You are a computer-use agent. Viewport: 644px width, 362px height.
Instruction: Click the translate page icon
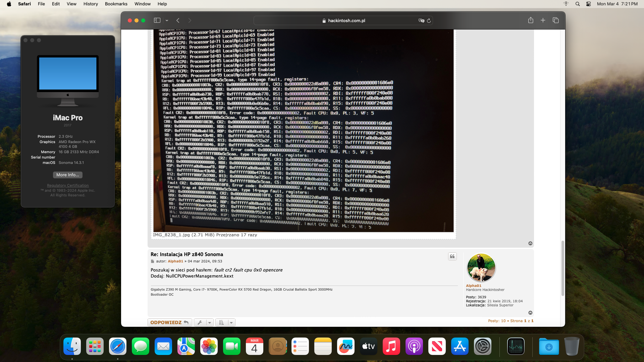(421, 20)
